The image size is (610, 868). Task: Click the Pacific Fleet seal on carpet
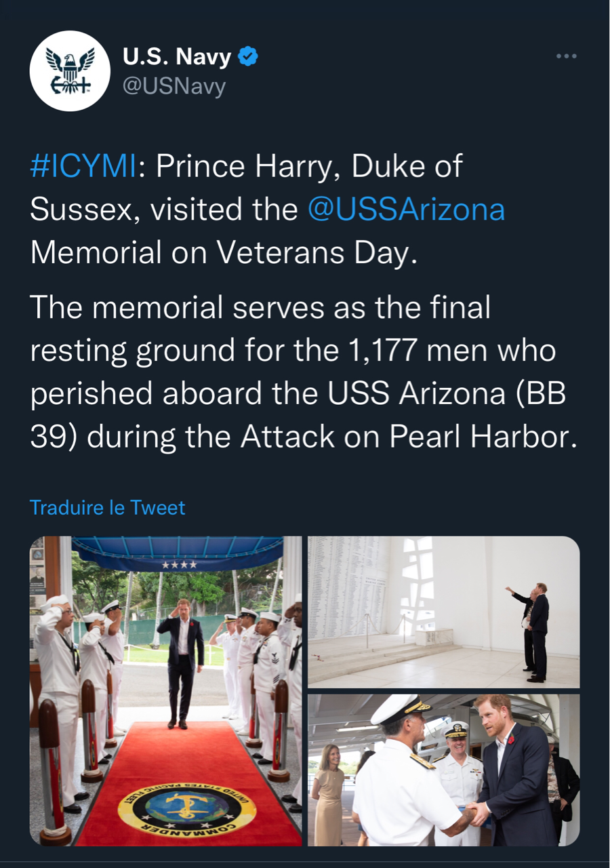pyautogui.click(x=187, y=808)
